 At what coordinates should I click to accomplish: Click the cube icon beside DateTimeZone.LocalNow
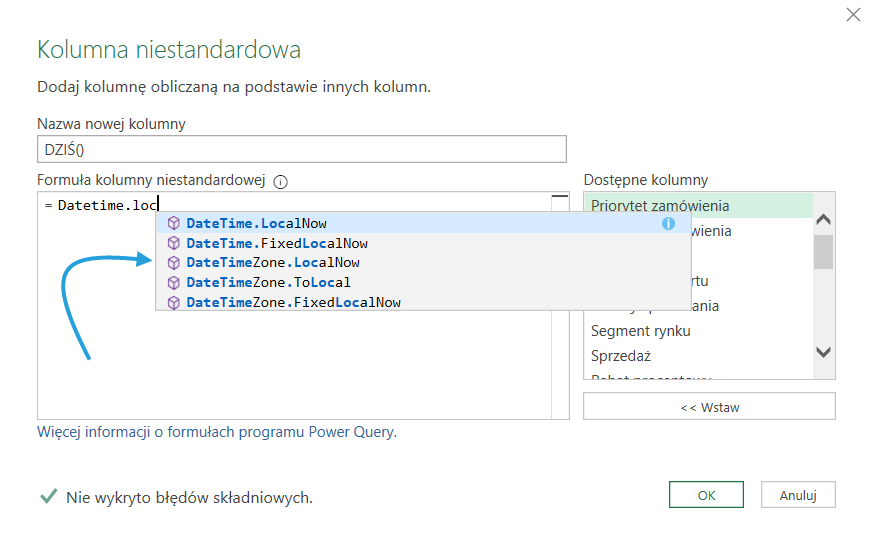[x=174, y=262]
